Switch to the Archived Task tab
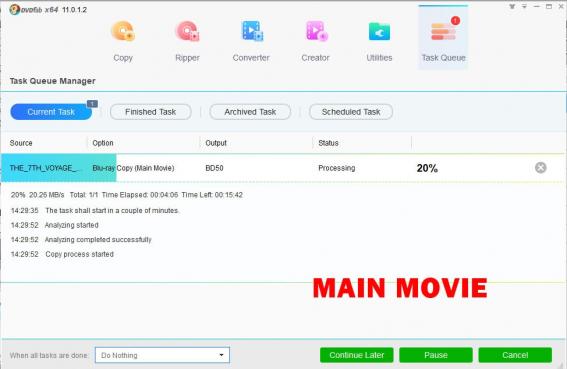This screenshot has height=369, width=567. (250, 112)
